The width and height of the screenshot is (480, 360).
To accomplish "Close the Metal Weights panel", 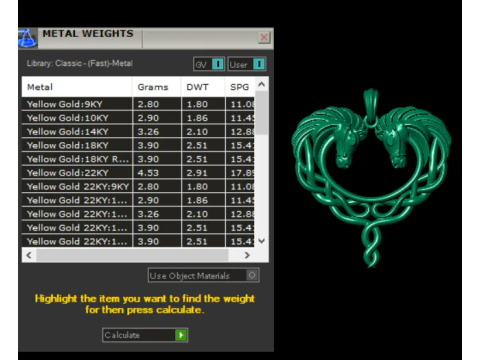I will [x=264, y=37].
